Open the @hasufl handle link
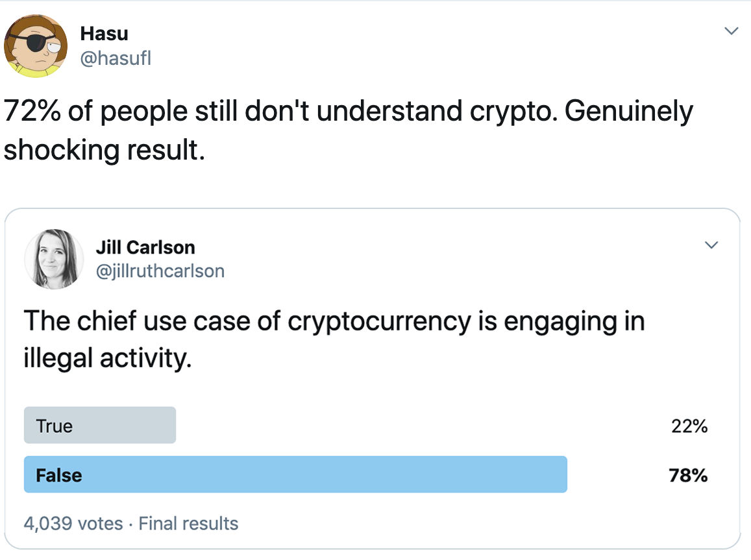The image size is (751, 560). click(116, 58)
